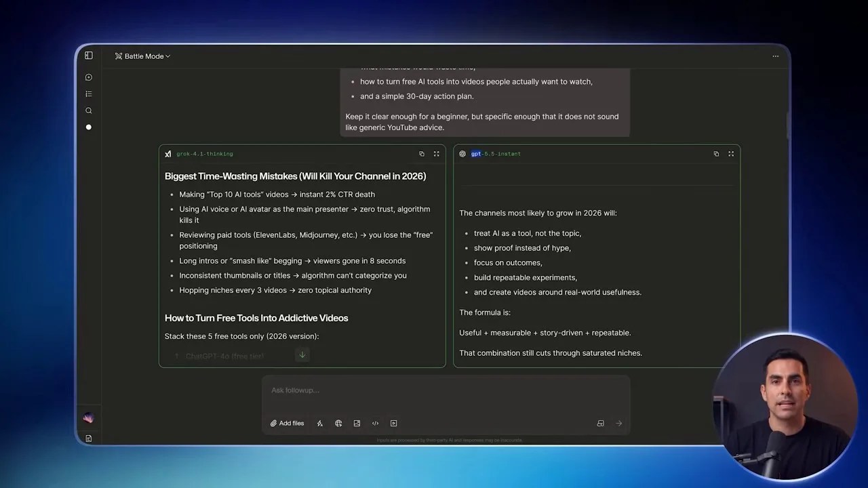The width and height of the screenshot is (868, 488).
Task: Jump down with grok panel arrow button
Action: coord(302,355)
